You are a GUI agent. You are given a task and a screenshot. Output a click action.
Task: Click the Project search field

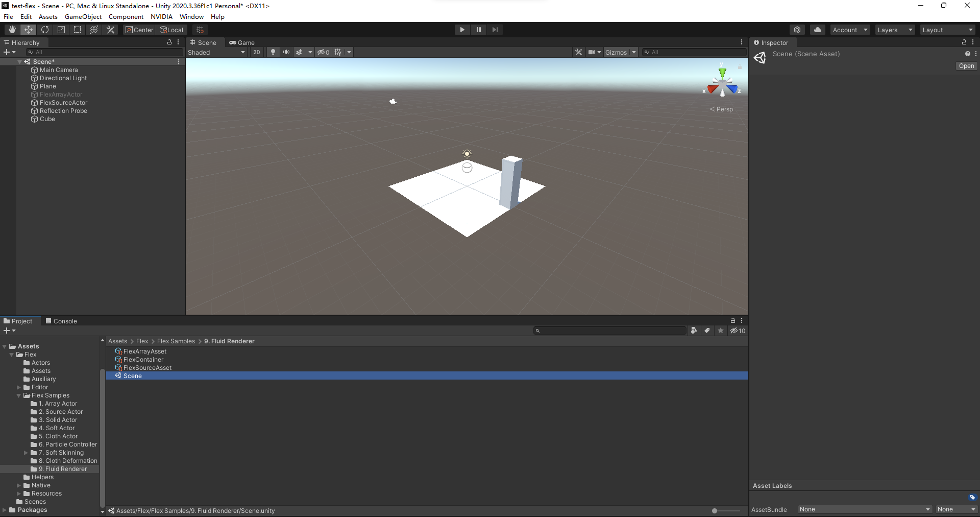(x=610, y=331)
